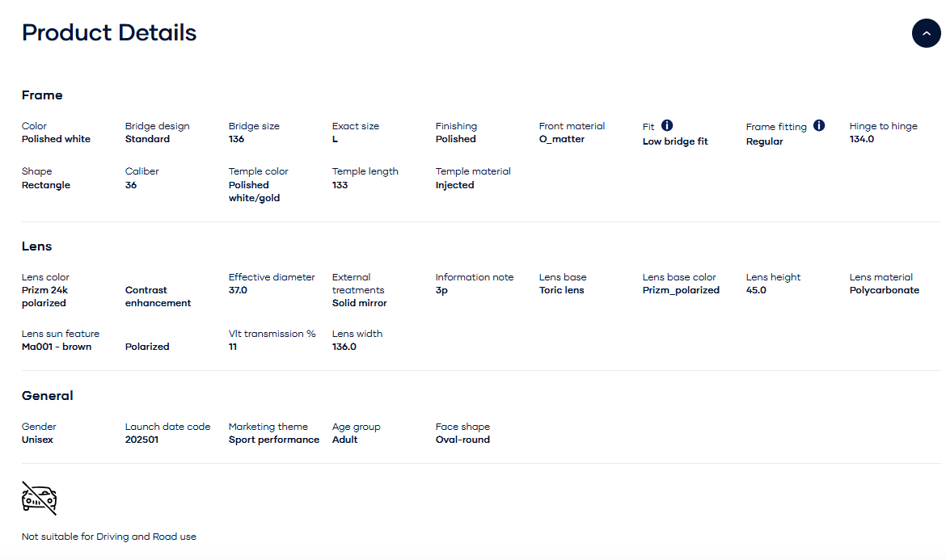Collapse the Product Details section
The height and width of the screenshot is (560, 946).
pyautogui.click(x=926, y=33)
